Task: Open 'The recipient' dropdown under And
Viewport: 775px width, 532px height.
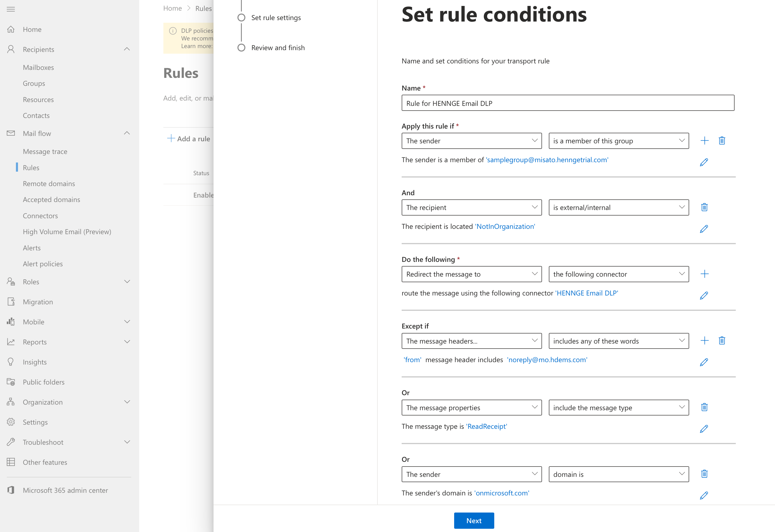Action: pyautogui.click(x=471, y=208)
